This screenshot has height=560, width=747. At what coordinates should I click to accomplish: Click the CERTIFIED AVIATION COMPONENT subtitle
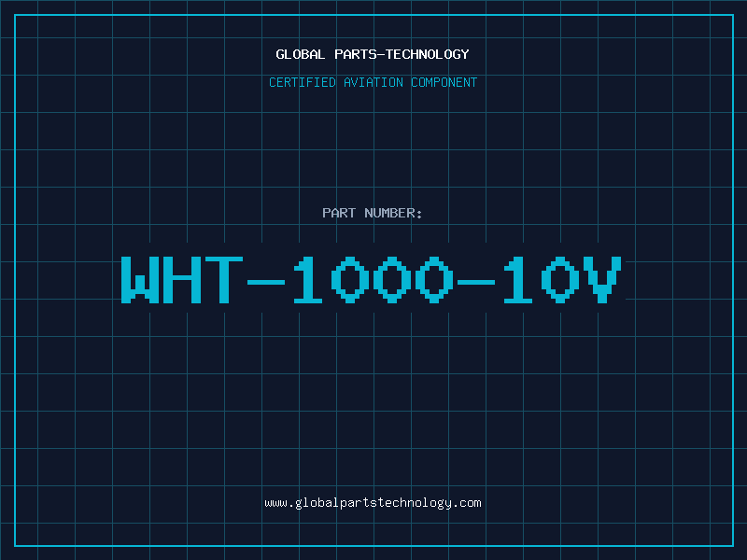[373, 82]
